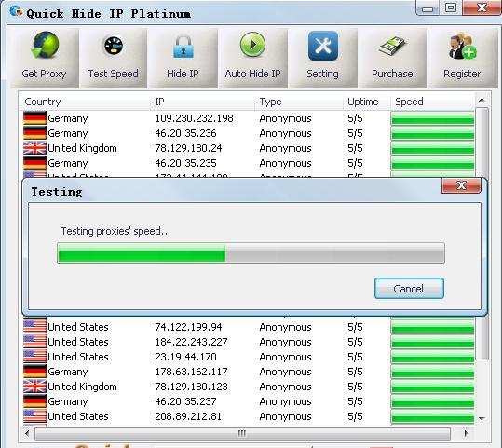502x448 pixels.
Task: Select proxy 184.22.243.227
Action: pyautogui.click(x=248, y=342)
